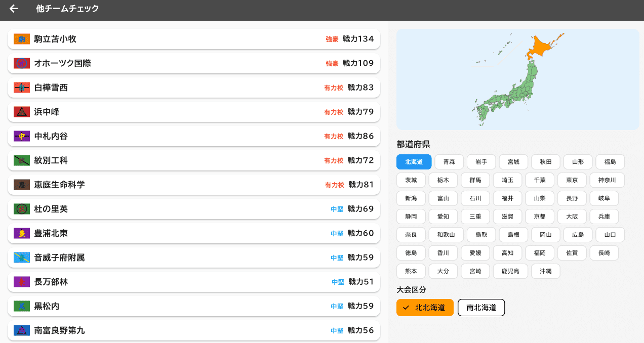Select the 北海道 prefecture chip
Image resolution: width=644 pixels, height=343 pixels.
[414, 162]
